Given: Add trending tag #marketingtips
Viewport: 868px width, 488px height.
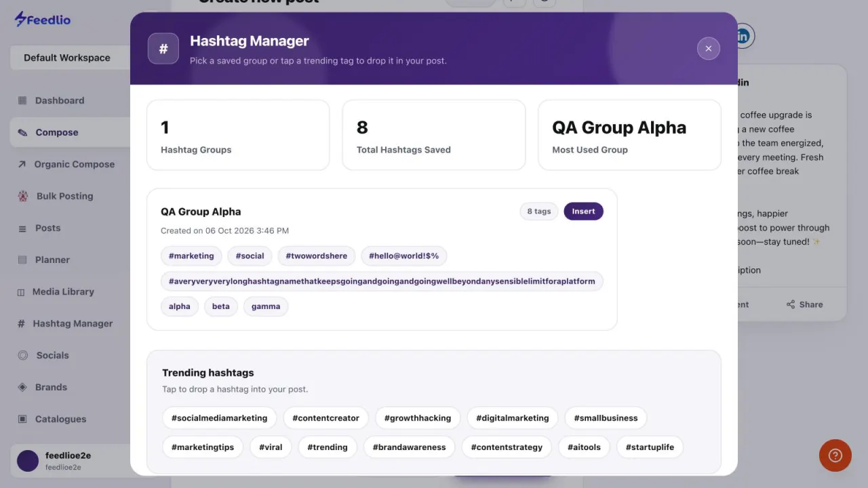Looking at the screenshot, I should tap(203, 447).
